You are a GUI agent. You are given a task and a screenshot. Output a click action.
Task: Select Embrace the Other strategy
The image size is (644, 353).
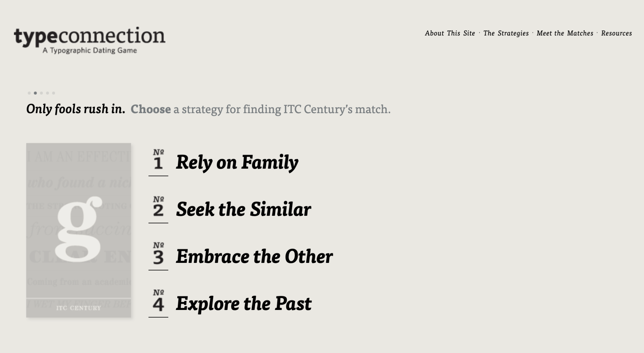coord(254,257)
